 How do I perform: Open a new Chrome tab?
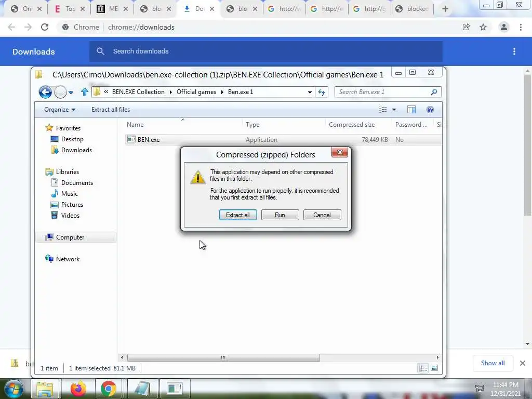(445, 9)
